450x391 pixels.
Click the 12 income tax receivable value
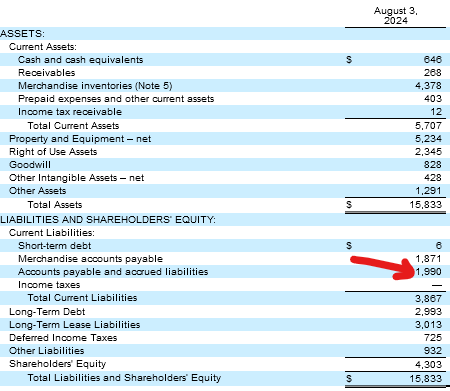(x=436, y=112)
